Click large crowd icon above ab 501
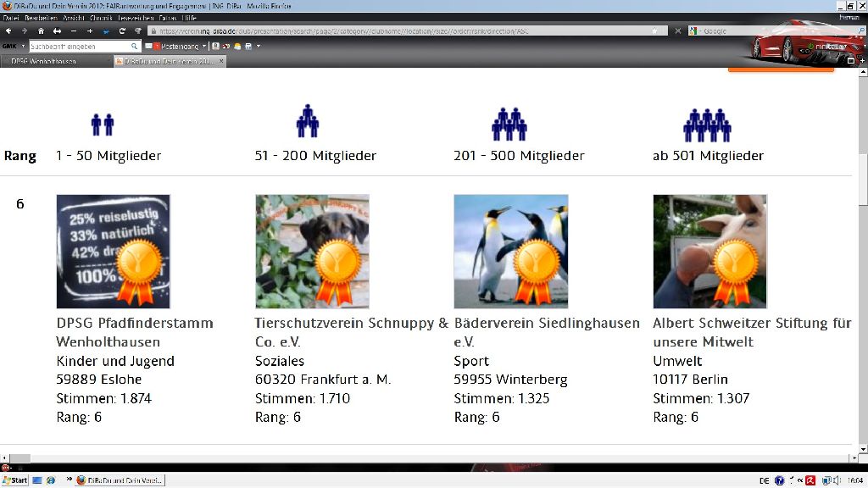 pos(708,125)
